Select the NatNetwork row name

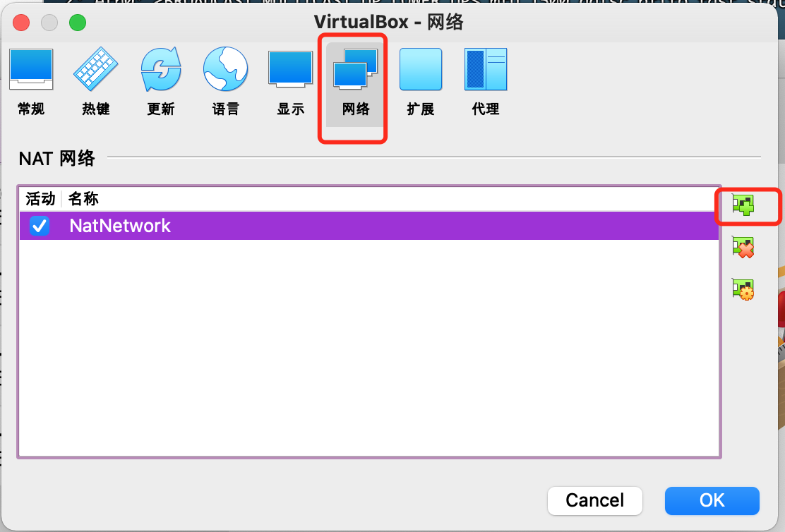(119, 226)
